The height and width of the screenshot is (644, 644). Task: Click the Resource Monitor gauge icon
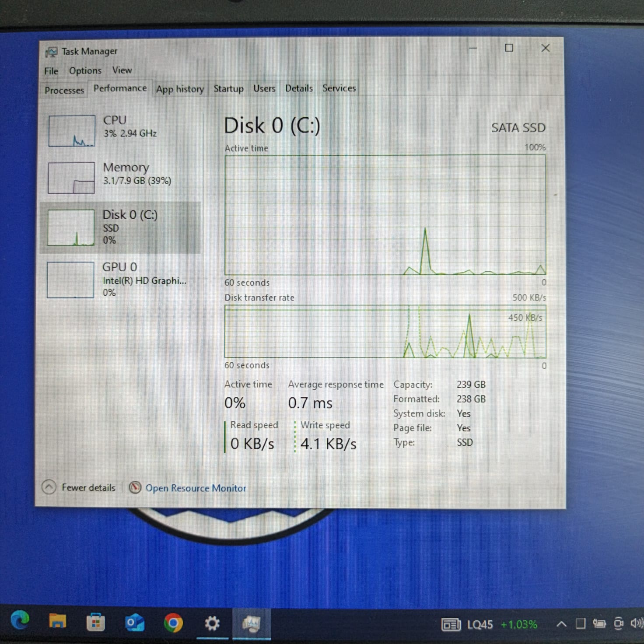135,487
